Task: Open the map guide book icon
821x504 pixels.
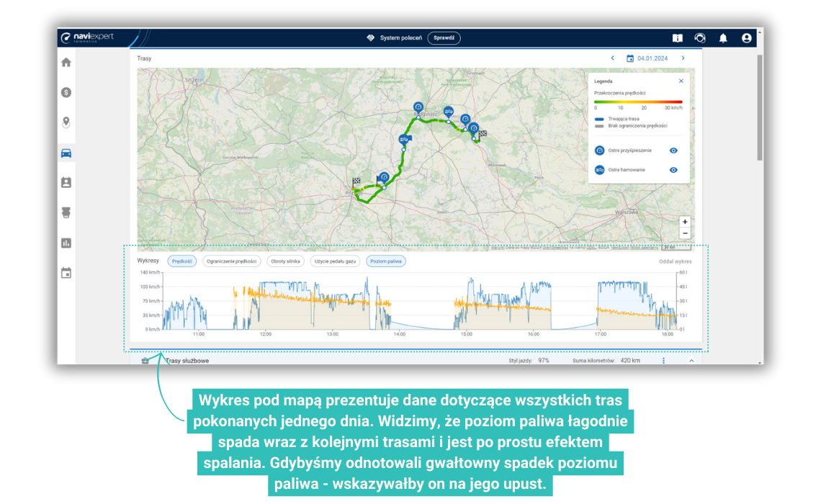Action: point(677,38)
